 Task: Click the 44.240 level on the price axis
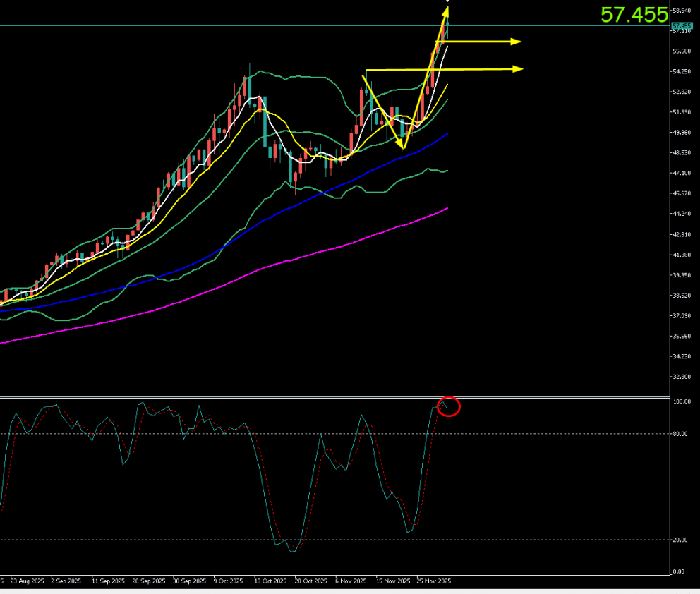coord(682,214)
